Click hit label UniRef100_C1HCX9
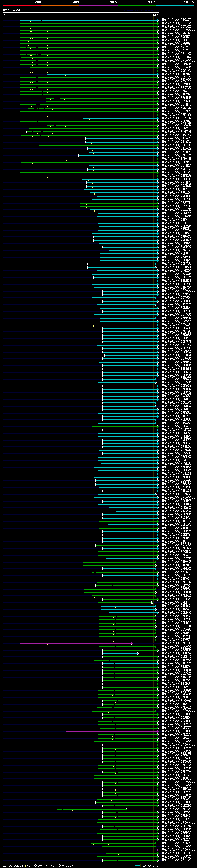 (177, 392)
